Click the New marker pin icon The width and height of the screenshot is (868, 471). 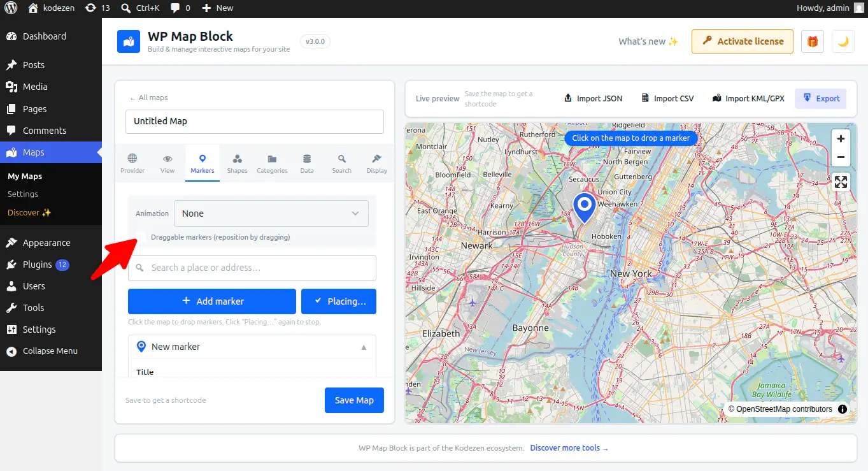(x=141, y=347)
